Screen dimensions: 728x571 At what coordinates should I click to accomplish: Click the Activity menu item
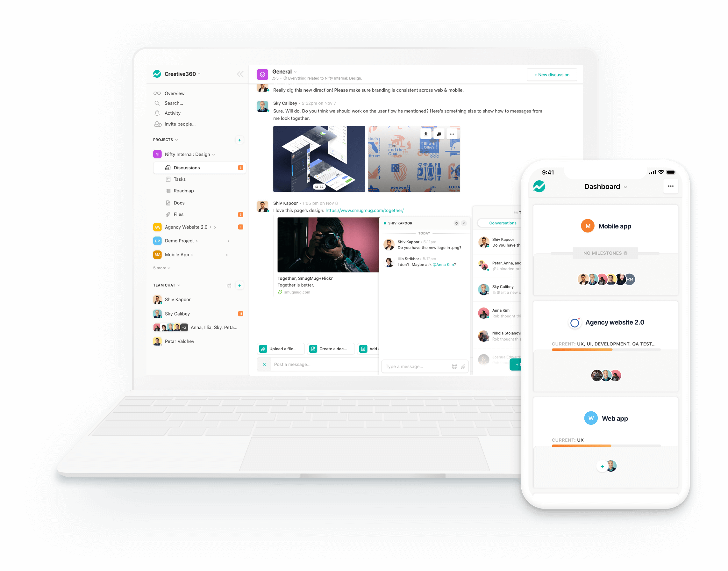[171, 113]
